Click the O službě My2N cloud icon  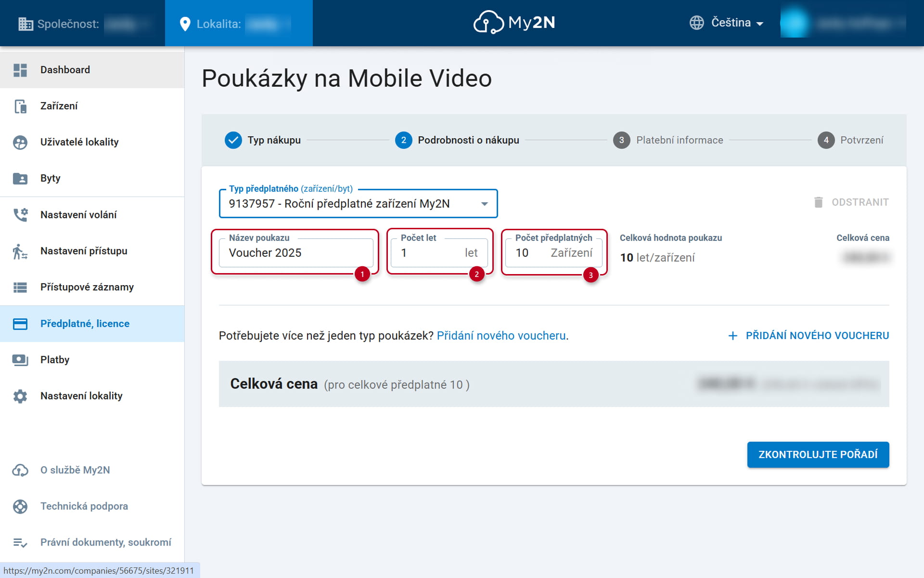[x=20, y=470]
